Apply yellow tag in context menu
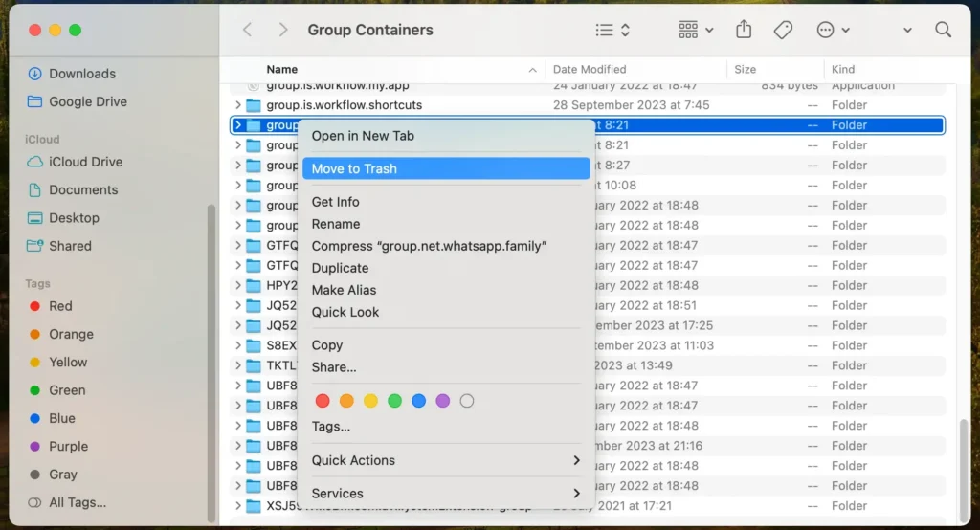This screenshot has width=980, height=530. (370, 401)
